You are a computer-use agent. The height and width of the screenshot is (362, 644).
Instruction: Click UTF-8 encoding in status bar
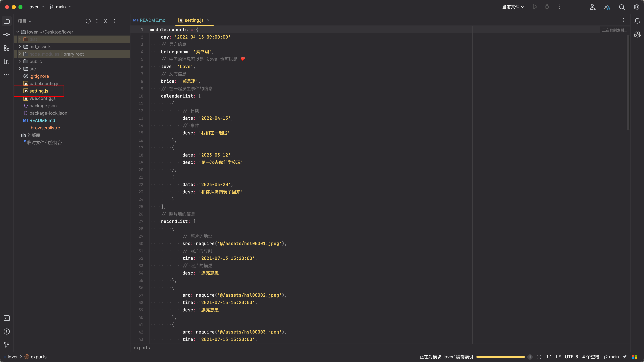(571, 357)
